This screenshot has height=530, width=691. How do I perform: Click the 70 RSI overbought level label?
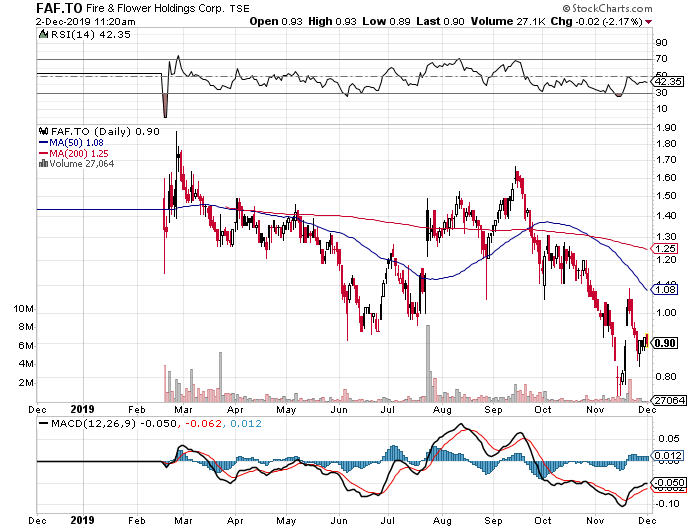click(661, 59)
